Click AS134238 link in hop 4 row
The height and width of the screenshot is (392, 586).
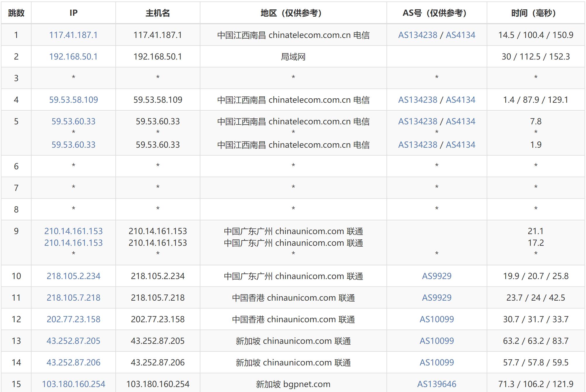pyautogui.click(x=418, y=100)
